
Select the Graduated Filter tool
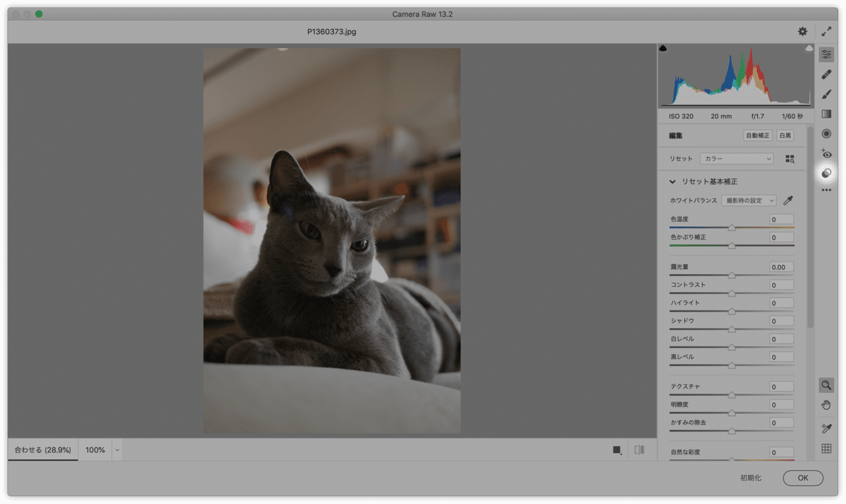(x=826, y=113)
